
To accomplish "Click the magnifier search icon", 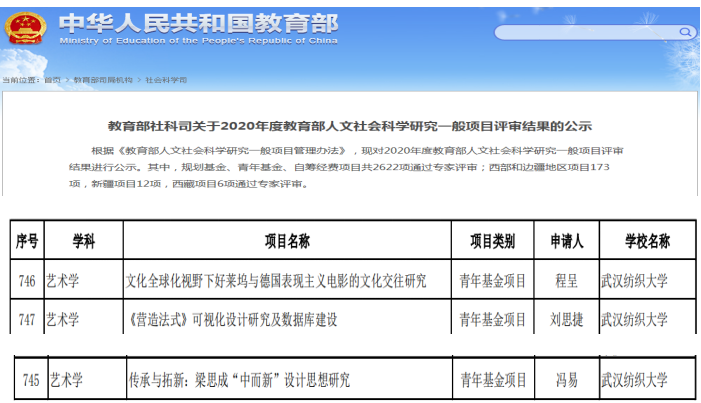I will (685, 32).
